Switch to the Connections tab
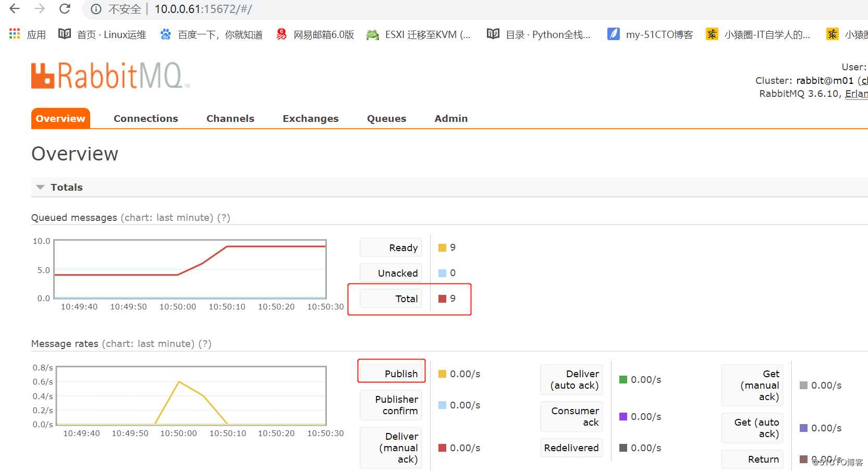This screenshot has height=471, width=868. [x=146, y=118]
